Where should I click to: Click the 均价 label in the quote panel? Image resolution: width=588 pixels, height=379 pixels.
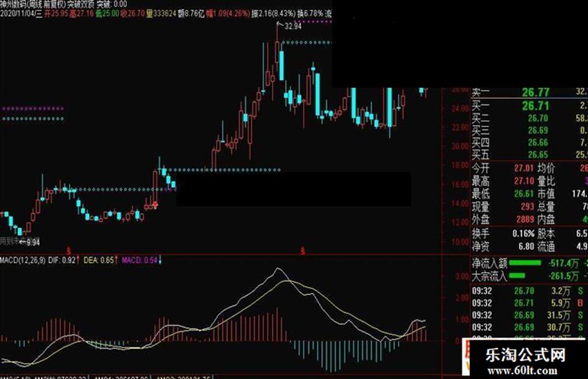[546, 168]
